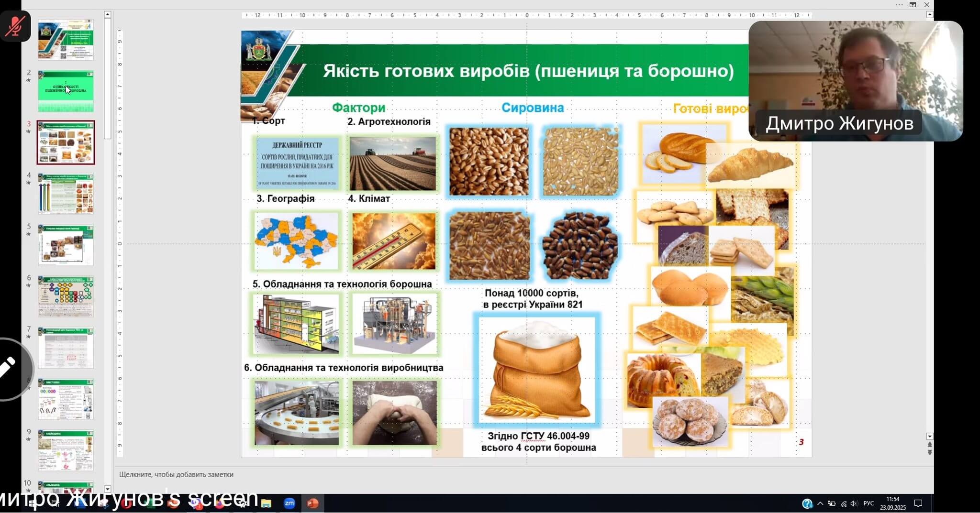
Task: Show hidden system tray icons
Action: point(820,503)
